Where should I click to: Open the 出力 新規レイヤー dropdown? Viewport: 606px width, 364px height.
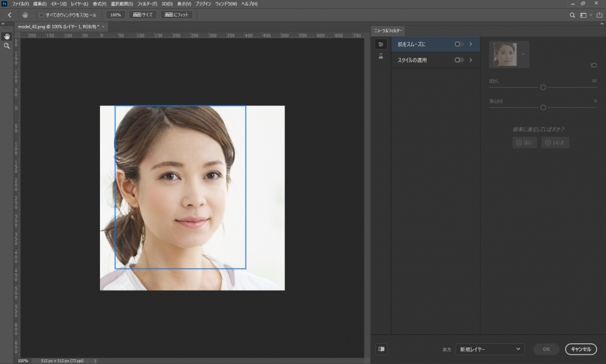click(490, 349)
